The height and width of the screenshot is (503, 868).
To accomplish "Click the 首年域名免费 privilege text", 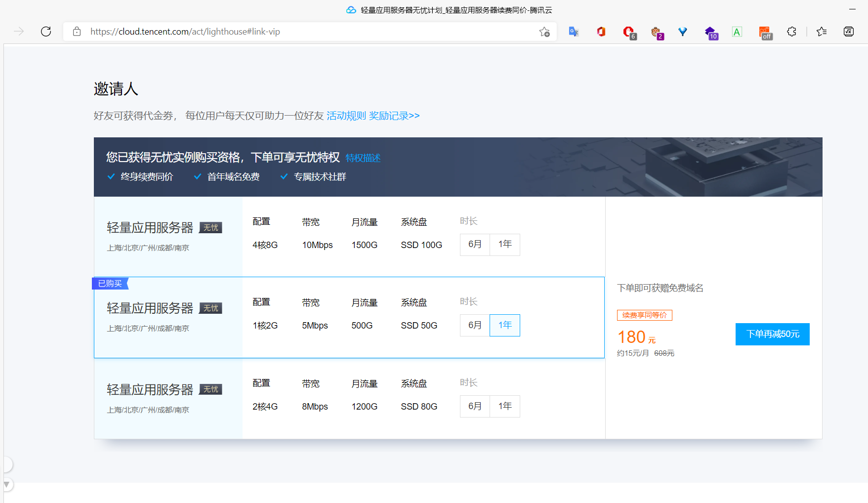I will coord(233,177).
